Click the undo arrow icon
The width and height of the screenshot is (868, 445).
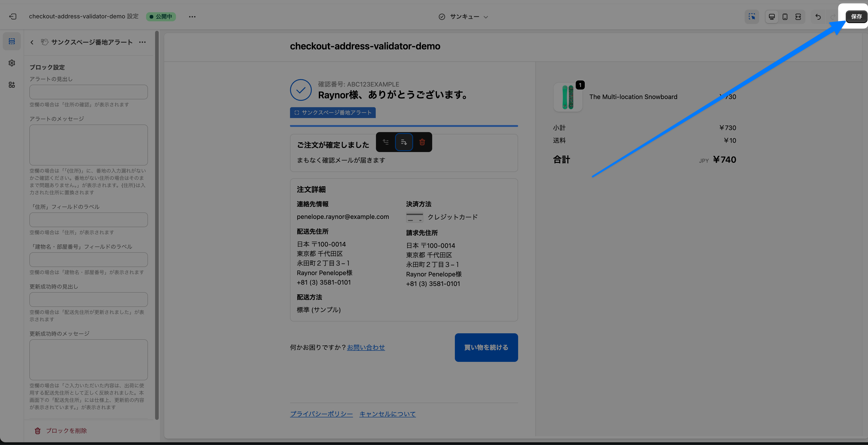pyautogui.click(x=818, y=17)
